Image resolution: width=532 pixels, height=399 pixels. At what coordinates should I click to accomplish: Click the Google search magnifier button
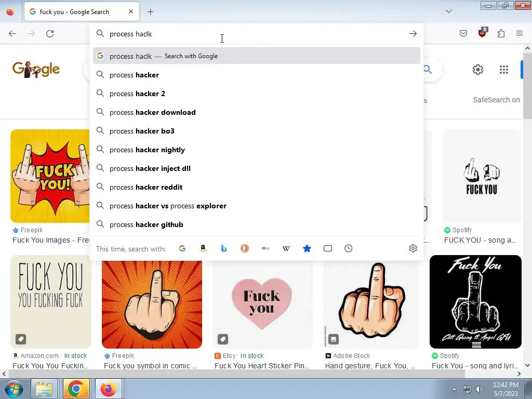pyautogui.click(x=428, y=70)
